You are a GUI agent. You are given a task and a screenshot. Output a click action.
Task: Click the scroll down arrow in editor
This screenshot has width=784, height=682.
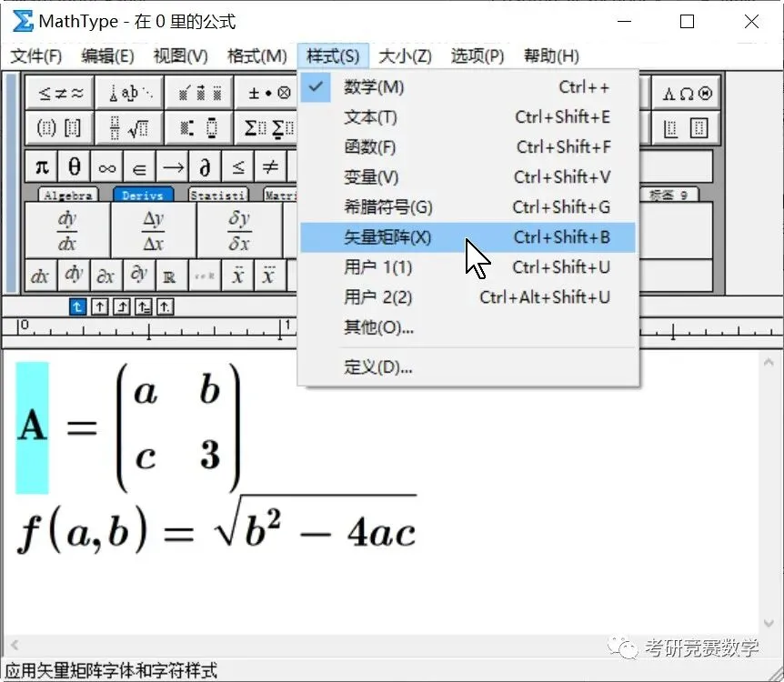[769, 623]
